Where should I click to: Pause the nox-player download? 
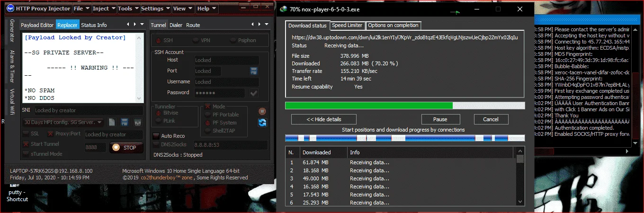point(440,119)
